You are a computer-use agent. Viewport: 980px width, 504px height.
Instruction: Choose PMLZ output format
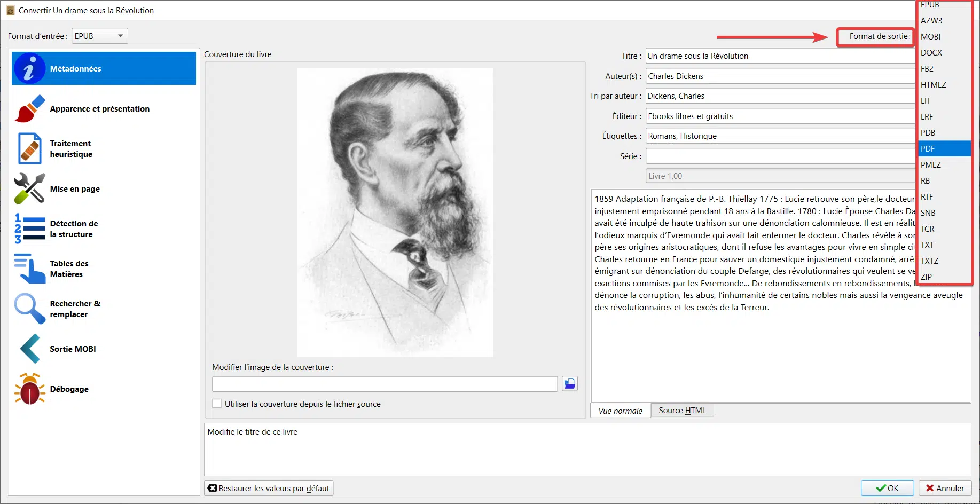pyautogui.click(x=944, y=165)
